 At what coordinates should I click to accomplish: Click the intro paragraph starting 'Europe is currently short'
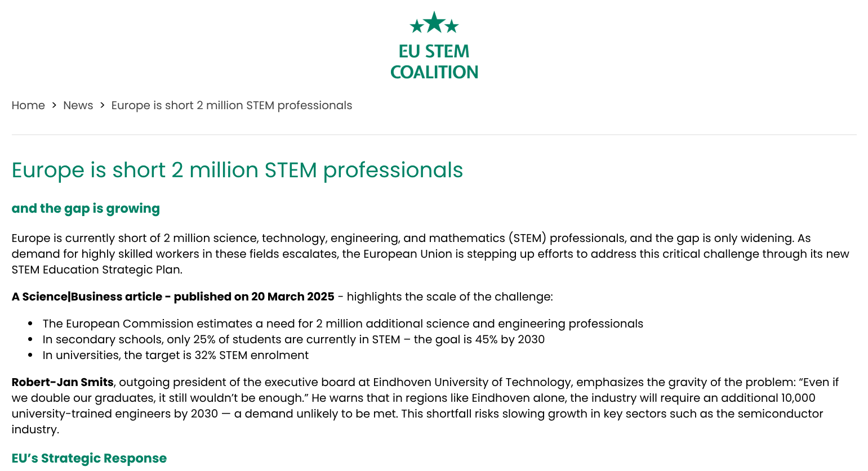click(x=430, y=254)
